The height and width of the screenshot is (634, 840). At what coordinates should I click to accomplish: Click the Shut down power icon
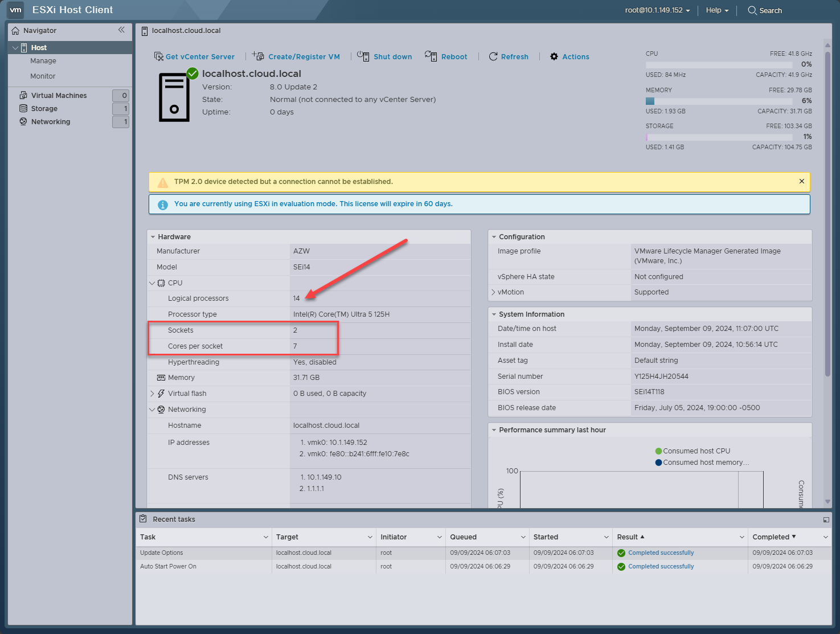coord(363,56)
